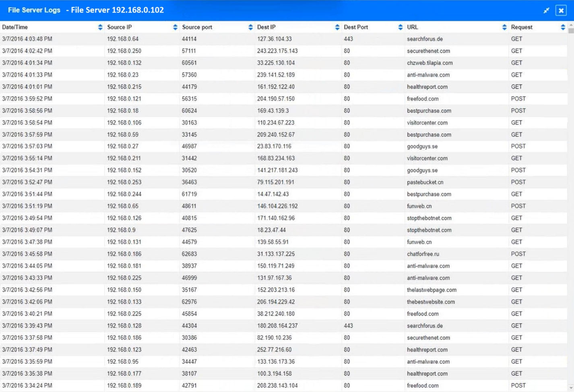Click the Source IP column sort arrows
Viewport: 574px width, 392px height.
click(x=175, y=27)
